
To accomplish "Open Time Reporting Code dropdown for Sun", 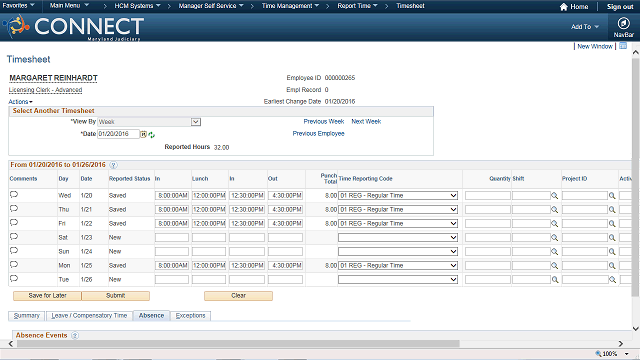I will click(x=398, y=251).
